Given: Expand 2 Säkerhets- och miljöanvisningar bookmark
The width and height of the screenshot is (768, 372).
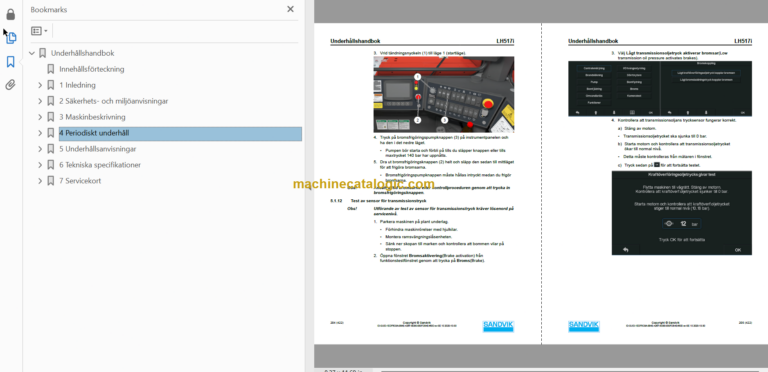Looking at the screenshot, I should click(x=40, y=101).
